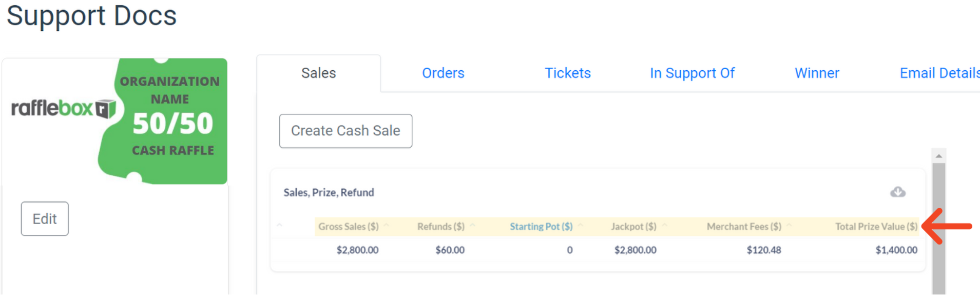The image size is (980, 301).
Task: Switch to the Orders tab
Action: pos(443,73)
